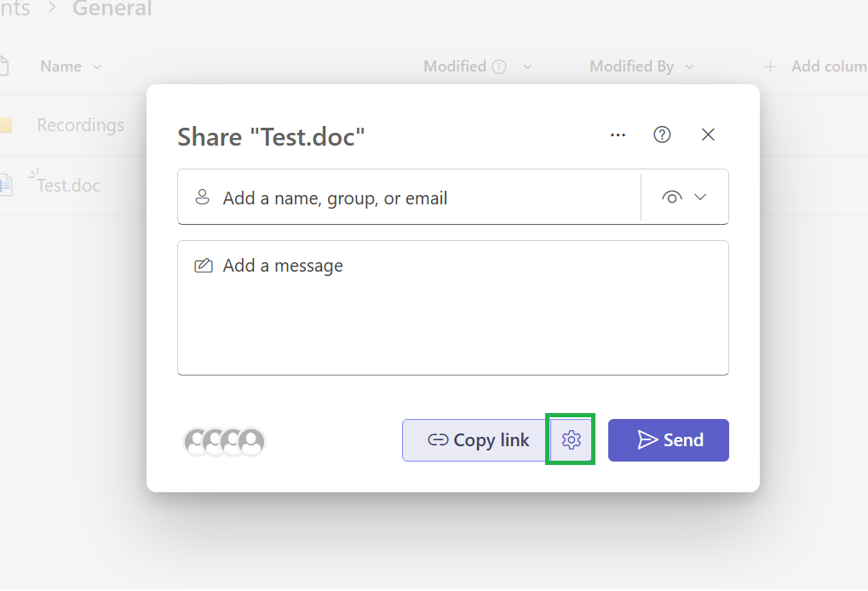
Task: Go to the General breadcrumb folder
Action: click(x=112, y=9)
